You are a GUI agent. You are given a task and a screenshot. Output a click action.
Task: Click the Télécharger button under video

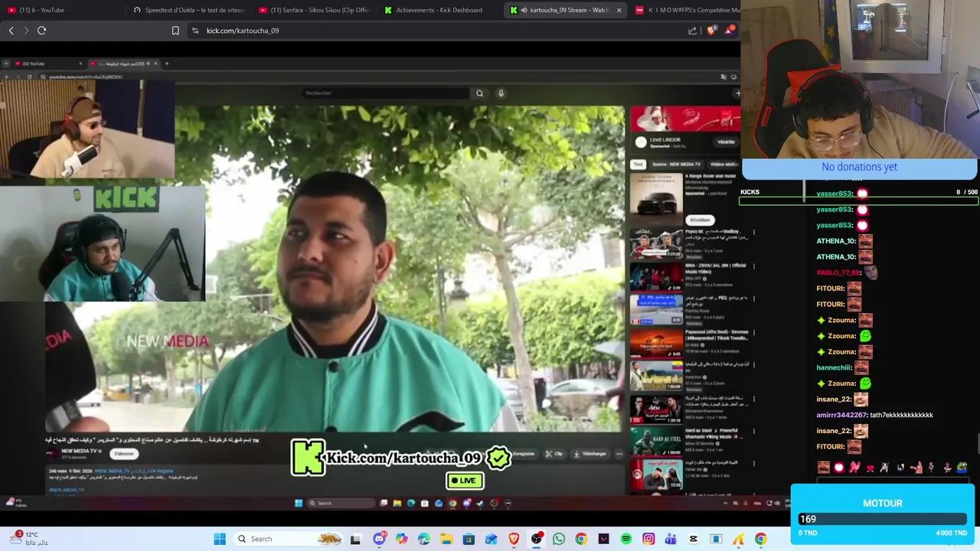(590, 454)
